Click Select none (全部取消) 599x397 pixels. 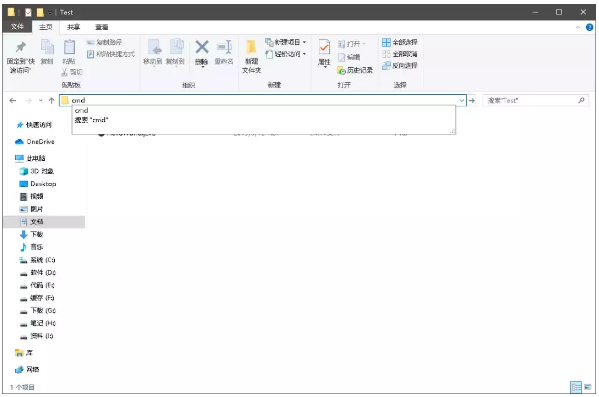click(x=400, y=54)
